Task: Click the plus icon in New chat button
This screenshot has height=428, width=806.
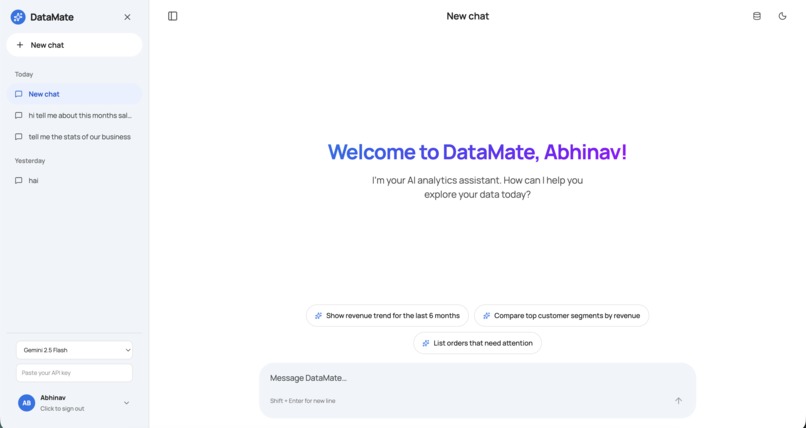Action: 20,45
